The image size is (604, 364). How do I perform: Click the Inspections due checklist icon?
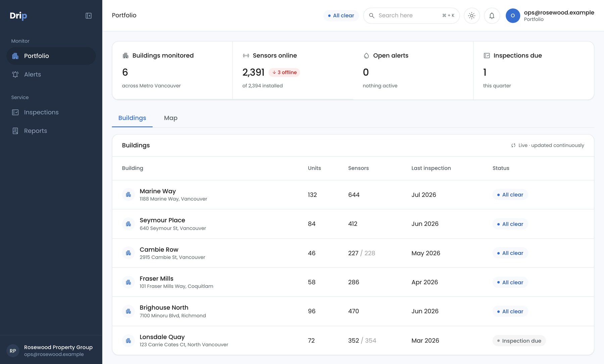click(x=487, y=56)
